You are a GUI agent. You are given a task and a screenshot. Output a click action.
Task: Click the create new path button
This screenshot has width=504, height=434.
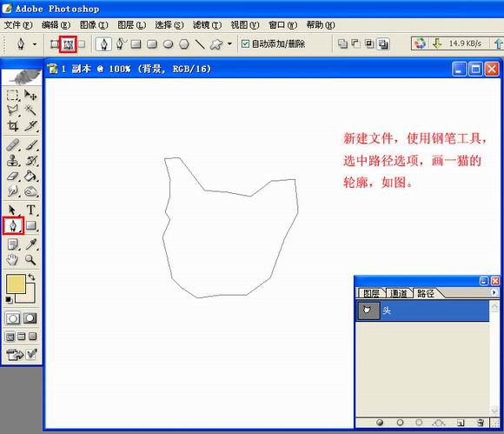click(x=461, y=423)
